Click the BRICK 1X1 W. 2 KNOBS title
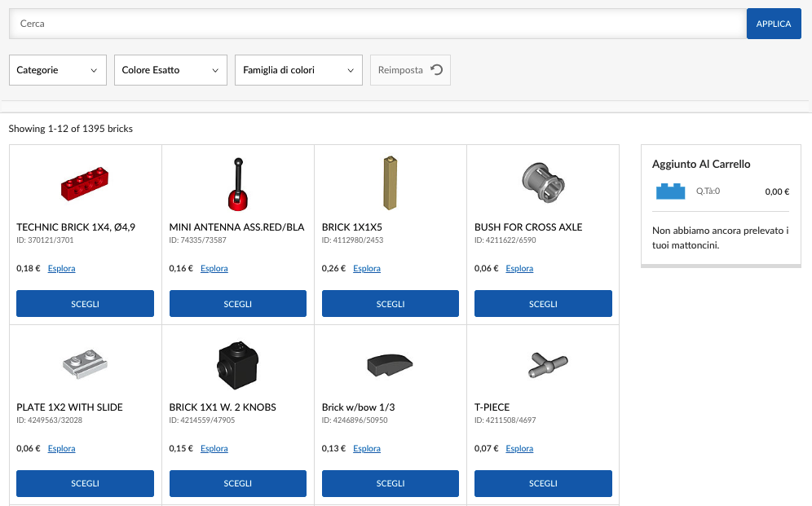This screenshot has width=812, height=506. pos(223,407)
